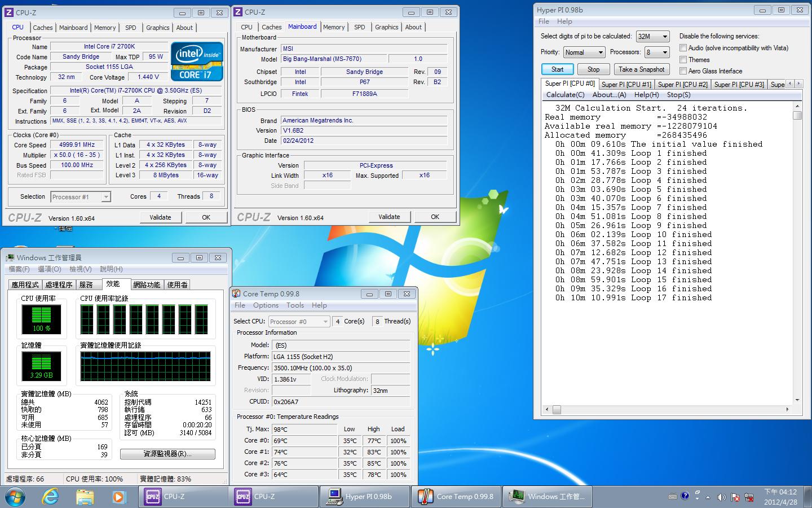Viewport: 812px width, 508px height.
Task: Click the Windows Task Manager title bar icon
Action: coord(10,257)
